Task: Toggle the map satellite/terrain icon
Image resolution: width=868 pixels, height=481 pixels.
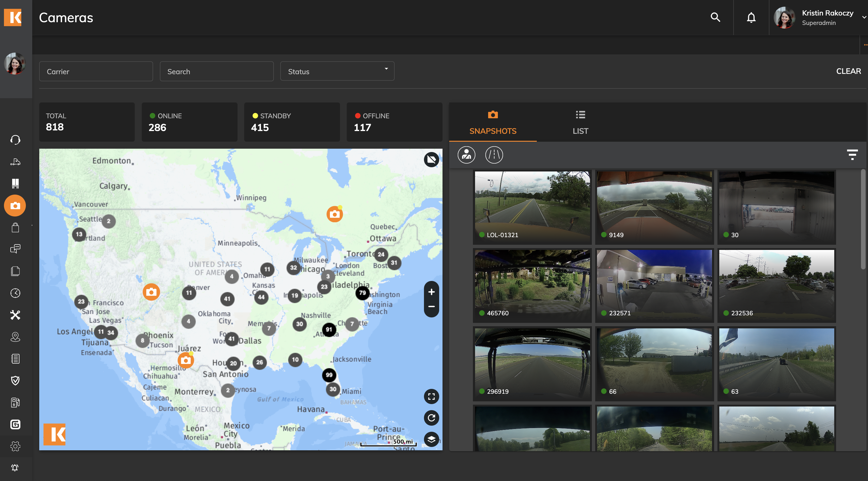Action: click(x=431, y=440)
